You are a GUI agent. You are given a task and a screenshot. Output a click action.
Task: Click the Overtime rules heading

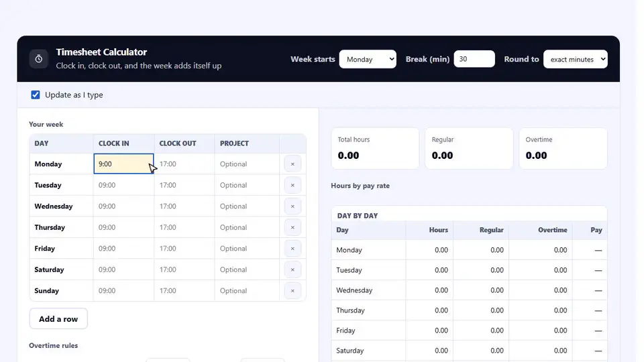(x=54, y=346)
